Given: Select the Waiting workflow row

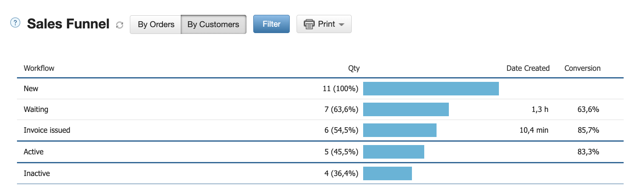Looking at the screenshot, I should 320,109.
